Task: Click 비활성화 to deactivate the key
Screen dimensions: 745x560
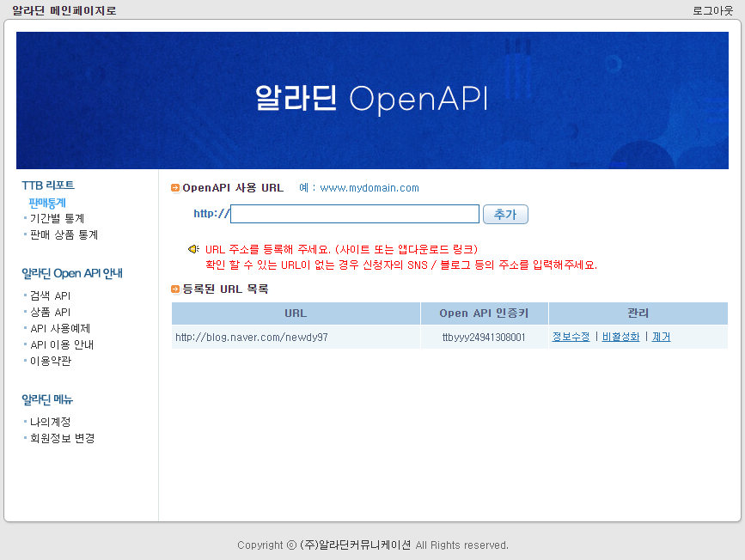Action: coord(620,337)
